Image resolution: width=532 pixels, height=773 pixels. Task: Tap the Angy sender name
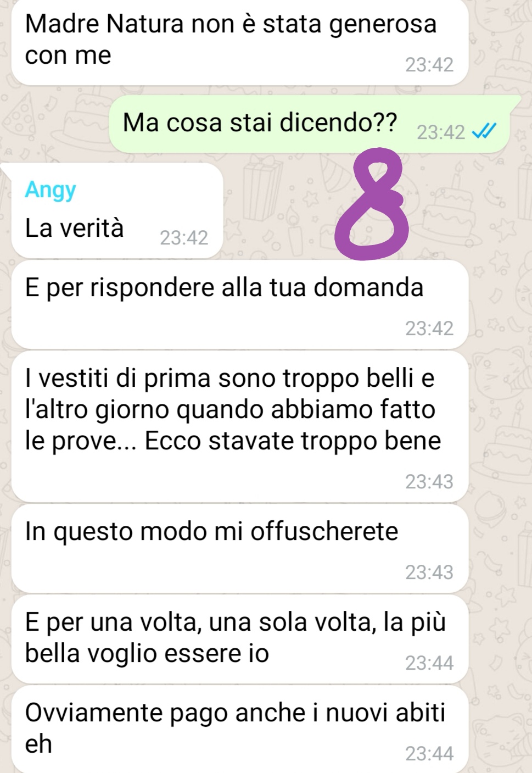pyautogui.click(x=51, y=190)
